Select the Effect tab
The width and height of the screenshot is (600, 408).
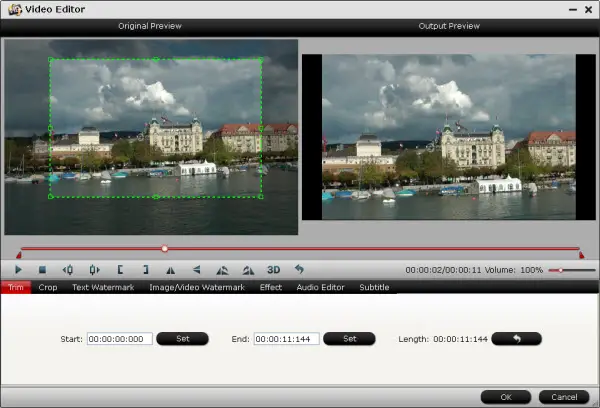pos(270,288)
